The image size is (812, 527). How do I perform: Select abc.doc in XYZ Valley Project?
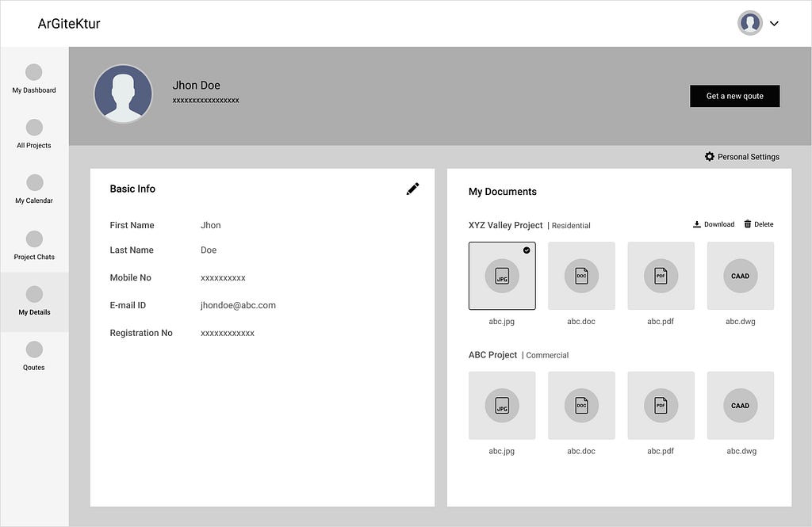[581, 276]
